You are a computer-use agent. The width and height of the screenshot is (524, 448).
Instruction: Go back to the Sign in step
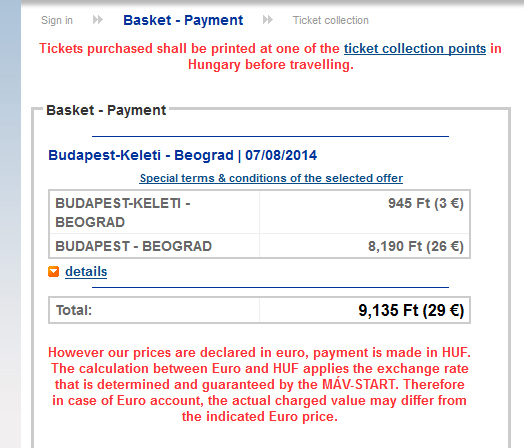point(57,20)
